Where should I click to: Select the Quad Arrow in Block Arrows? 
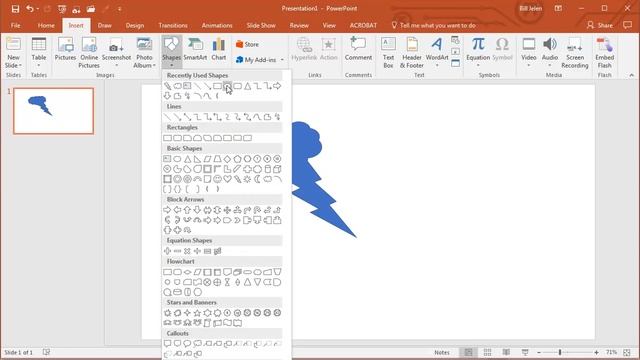click(x=227, y=210)
